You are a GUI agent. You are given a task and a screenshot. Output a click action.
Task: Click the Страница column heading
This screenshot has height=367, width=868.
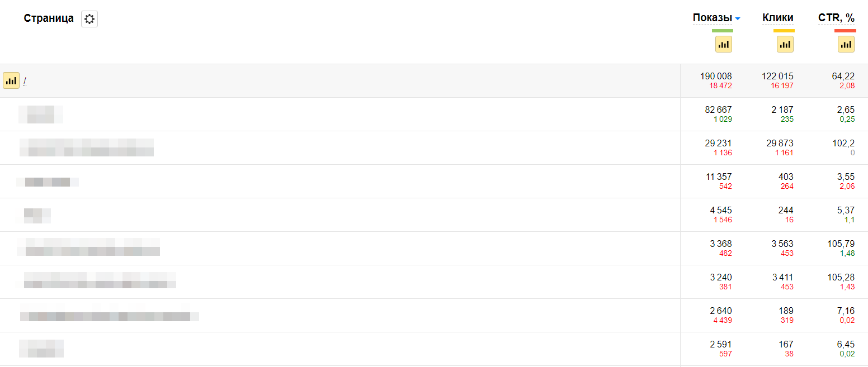coord(49,18)
